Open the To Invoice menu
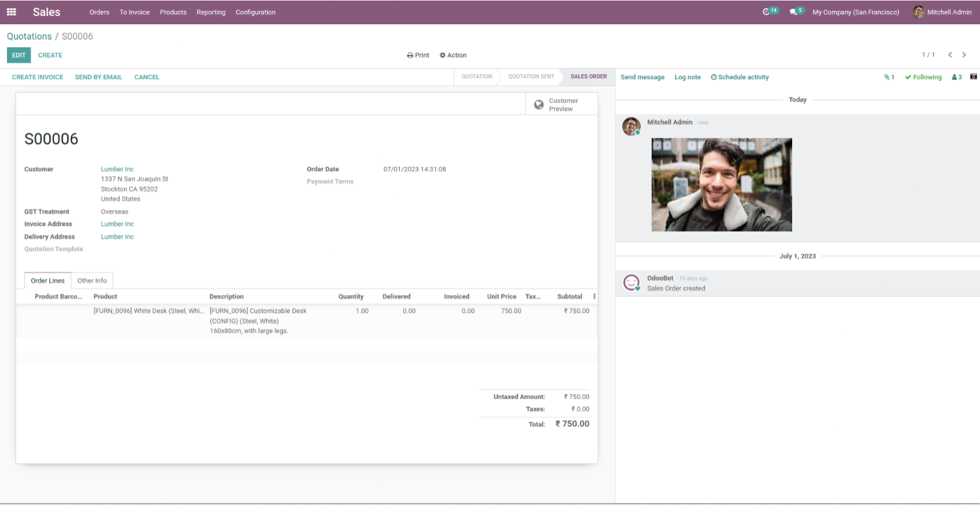The height and width of the screenshot is (505, 980). pos(135,12)
